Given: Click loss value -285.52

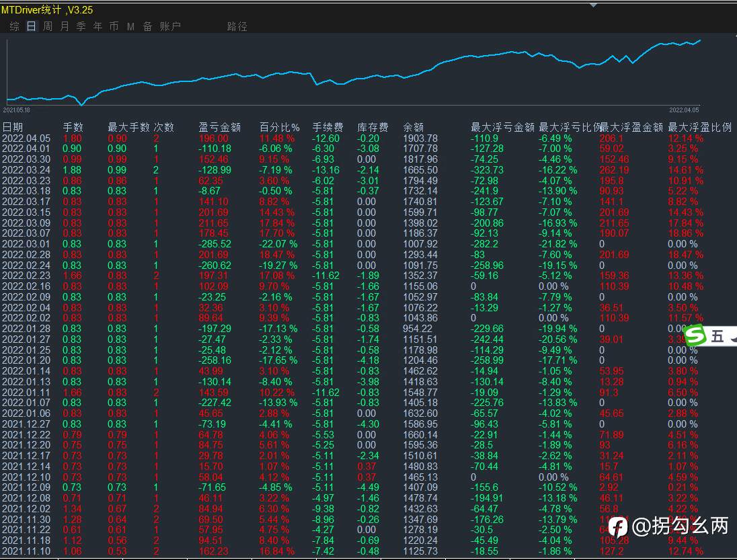Looking at the screenshot, I should 215,244.
